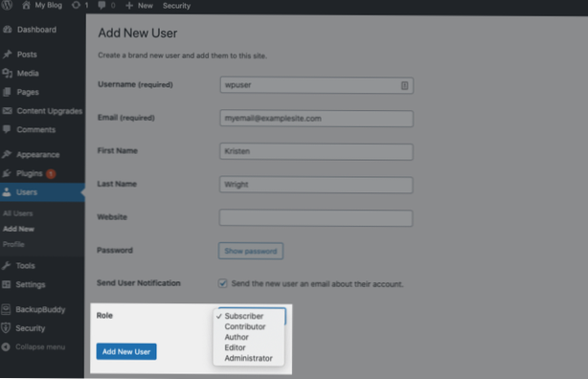This screenshot has width=588, height=379.
Task: Go to All Users submenu
Action: (17, 213)
